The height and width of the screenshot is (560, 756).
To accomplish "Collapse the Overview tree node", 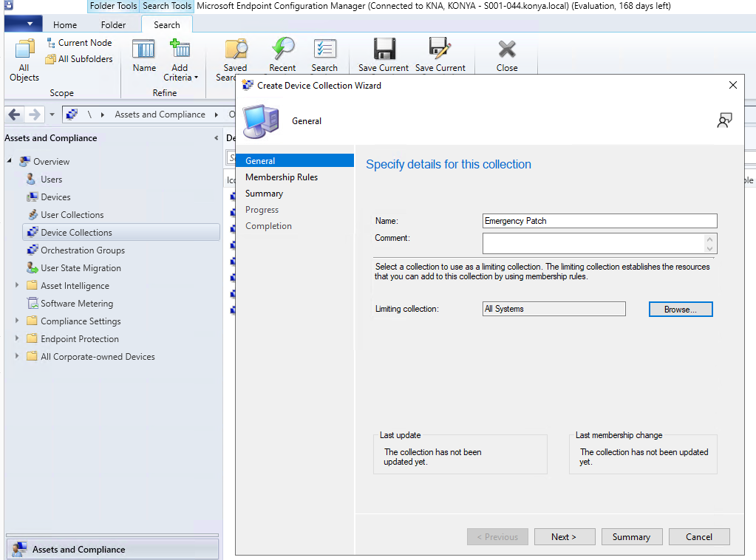I will tap(9, 160).
